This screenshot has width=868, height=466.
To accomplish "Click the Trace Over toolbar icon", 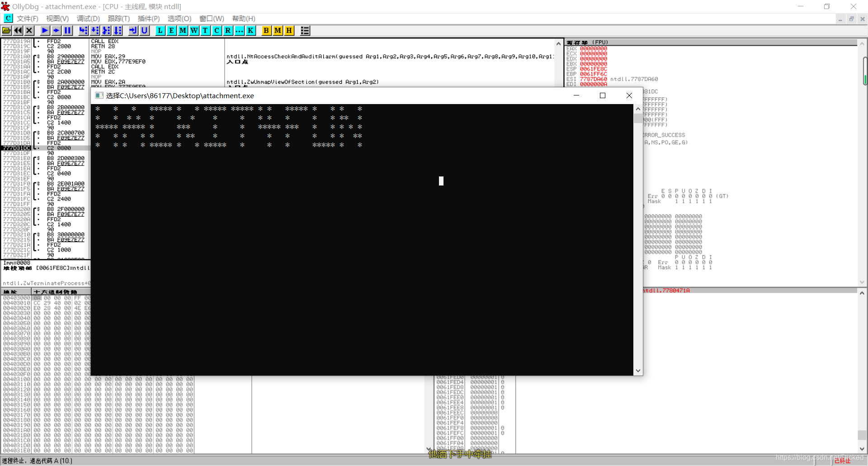I will (x=118, y=30).
